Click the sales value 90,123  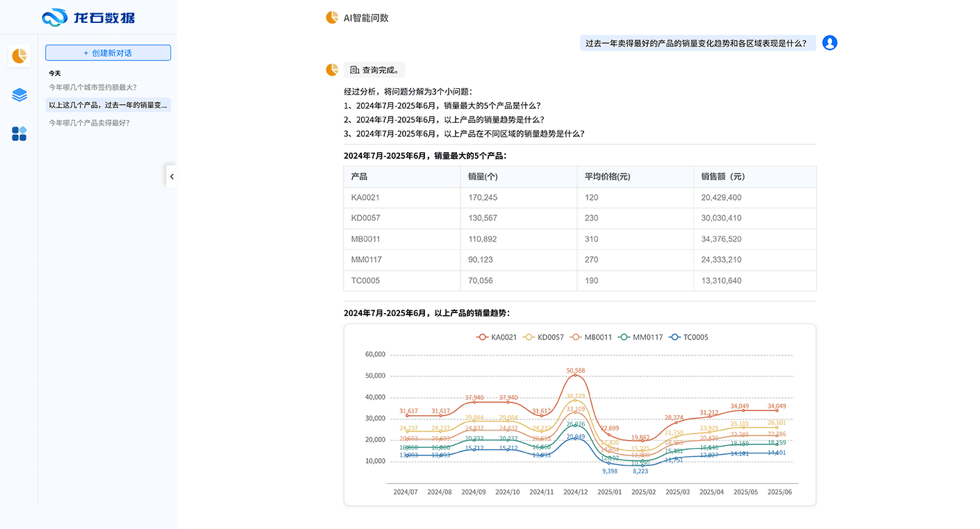pyautogui.click(x=481, y=260)
